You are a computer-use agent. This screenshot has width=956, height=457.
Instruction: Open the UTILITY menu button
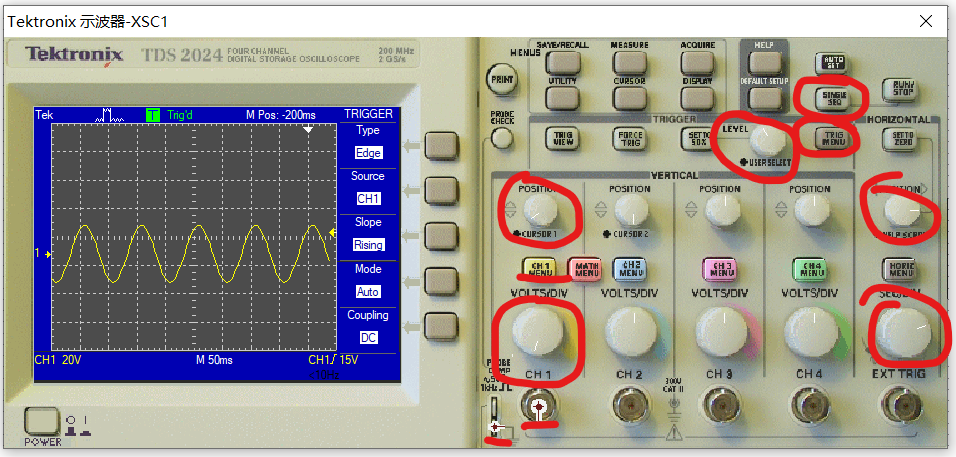(x=562, y=97)
